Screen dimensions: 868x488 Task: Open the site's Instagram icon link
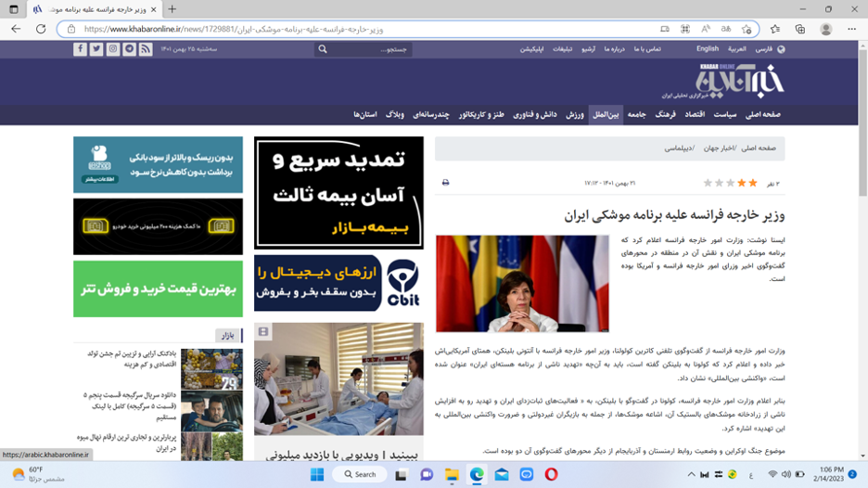113,49
